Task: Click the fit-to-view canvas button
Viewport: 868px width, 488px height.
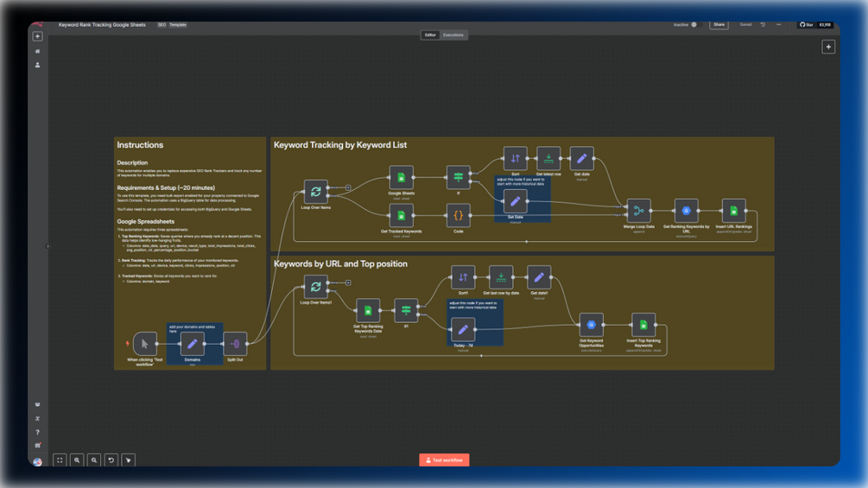Action: (60, 459)
